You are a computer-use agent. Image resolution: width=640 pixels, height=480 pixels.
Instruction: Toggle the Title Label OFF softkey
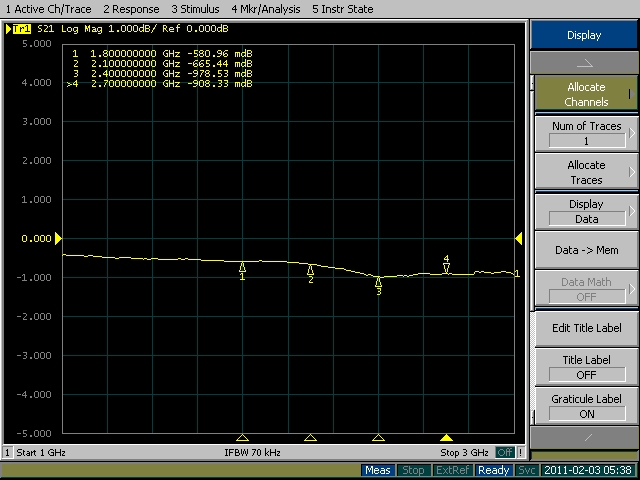click(x=586, y=367)
